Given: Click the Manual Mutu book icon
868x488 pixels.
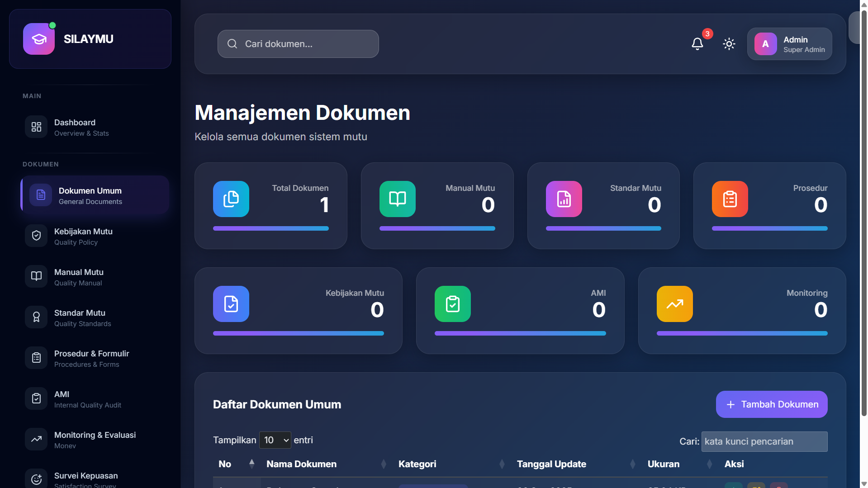Looking at the screenshot, I should pyautogui.click(x=36, y=276).
